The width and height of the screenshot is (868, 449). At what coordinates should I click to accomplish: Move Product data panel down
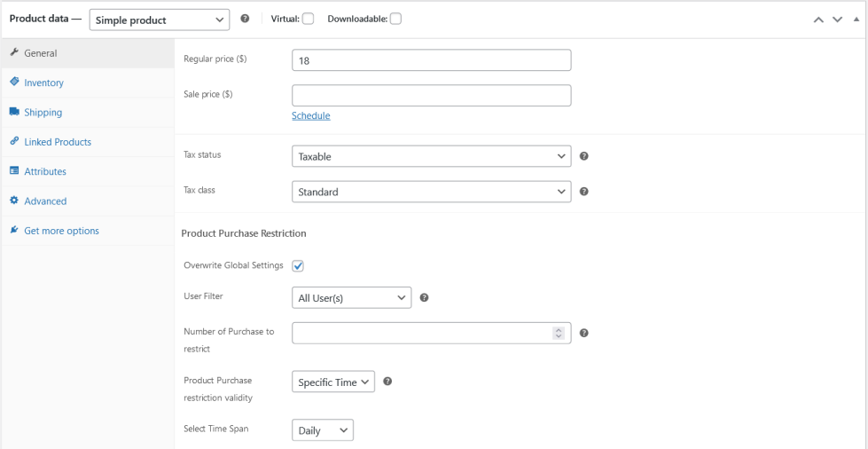tap(837, 20)
